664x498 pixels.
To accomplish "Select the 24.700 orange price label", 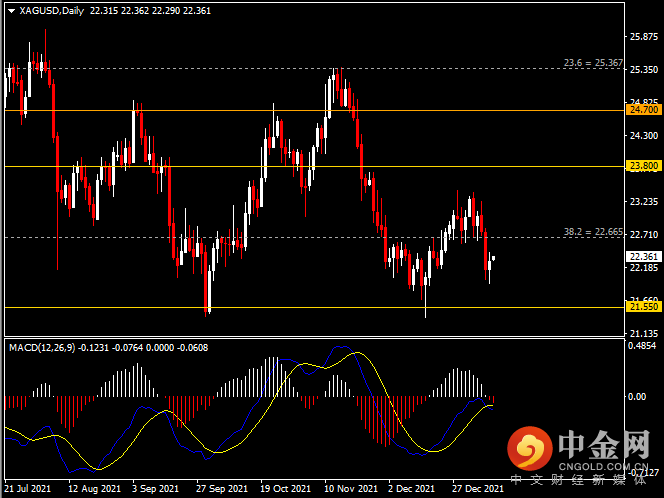I will 643,110.
